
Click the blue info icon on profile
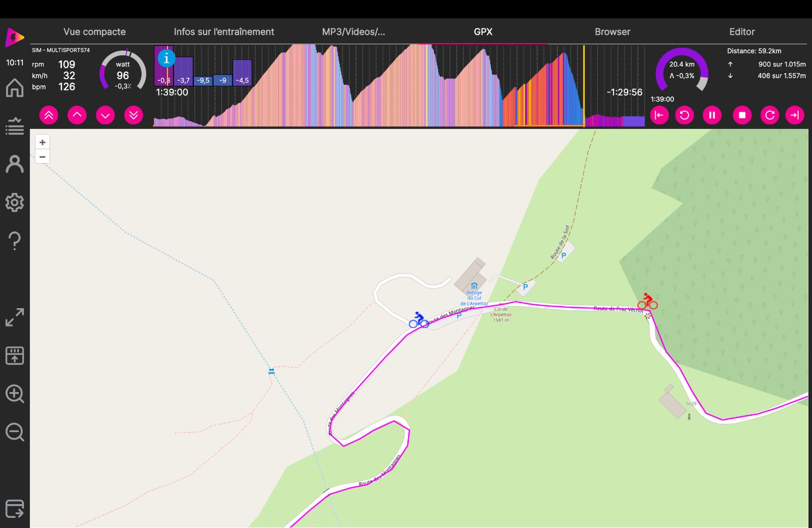[x=166, y=58]
